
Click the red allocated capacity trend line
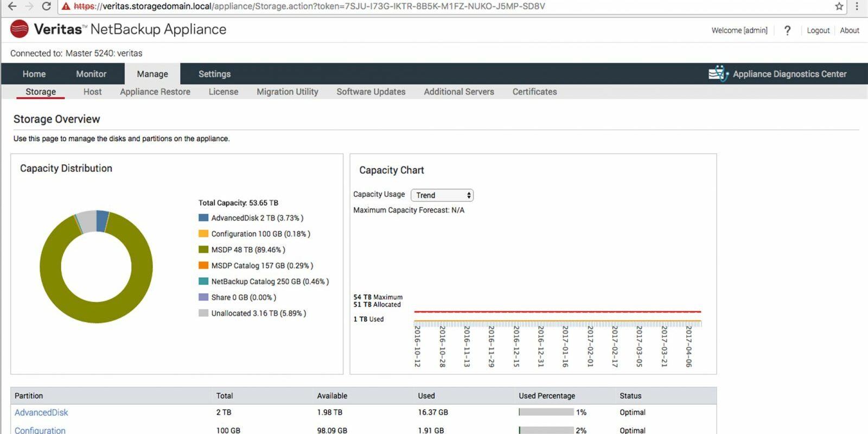[558, 312]
